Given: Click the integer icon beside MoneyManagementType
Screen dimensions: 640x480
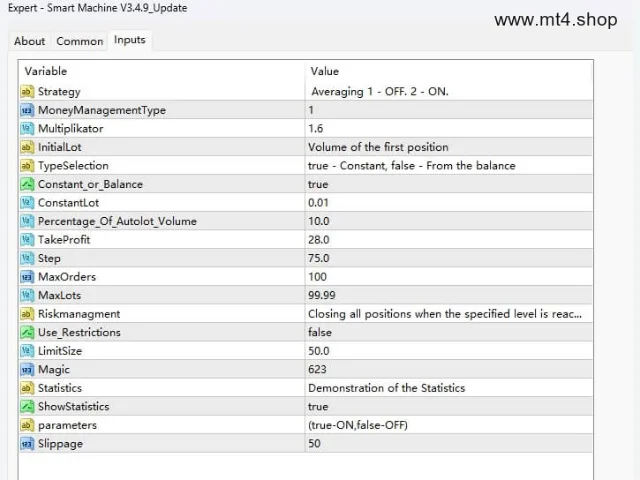Looking at the screenshot, I should pos(27,110).
